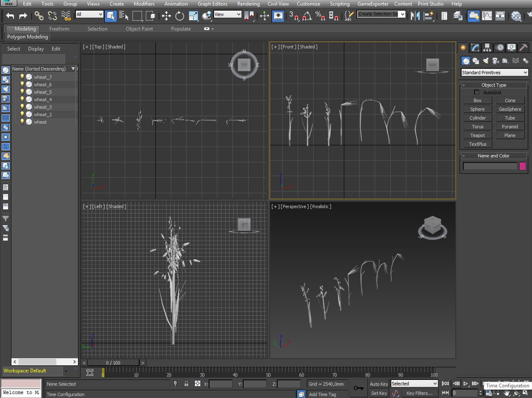Image resolution: width=532 pixels, height=398 pixels.
Task: Click the Teapot primitive button
Action: pos(477,135)
